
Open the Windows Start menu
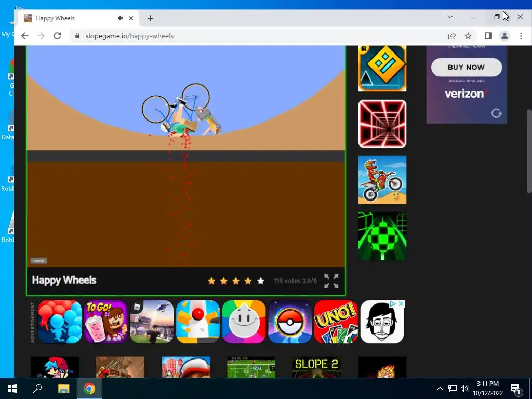pos(12,389)
